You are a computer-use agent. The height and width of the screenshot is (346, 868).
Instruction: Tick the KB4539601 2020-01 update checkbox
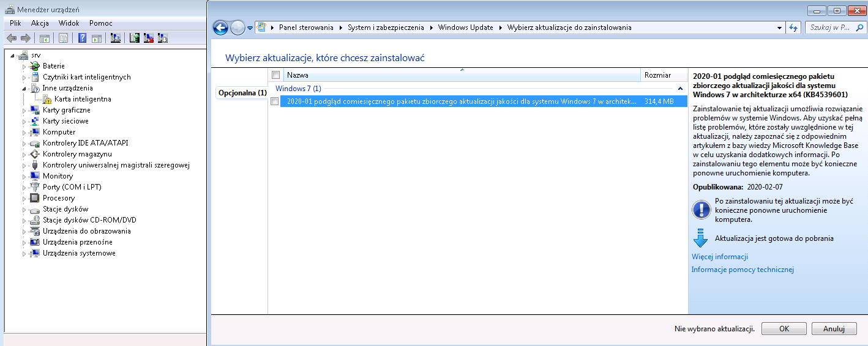(274, 101)
